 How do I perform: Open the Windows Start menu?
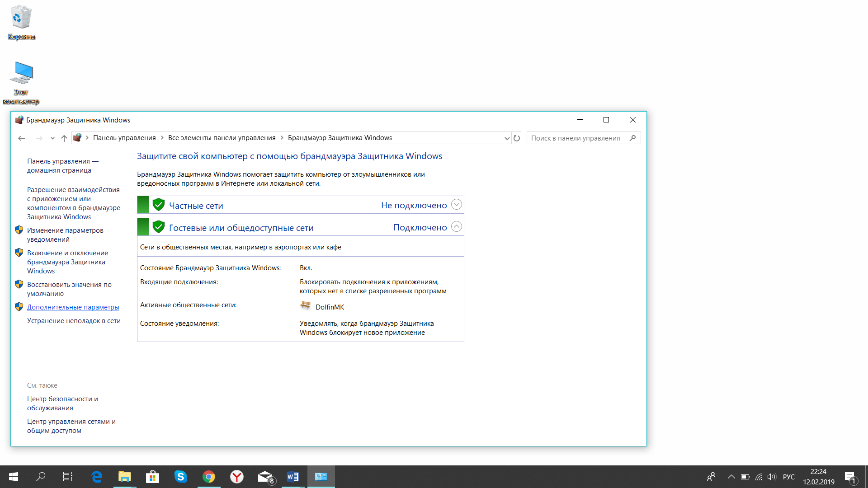point(14,477)
